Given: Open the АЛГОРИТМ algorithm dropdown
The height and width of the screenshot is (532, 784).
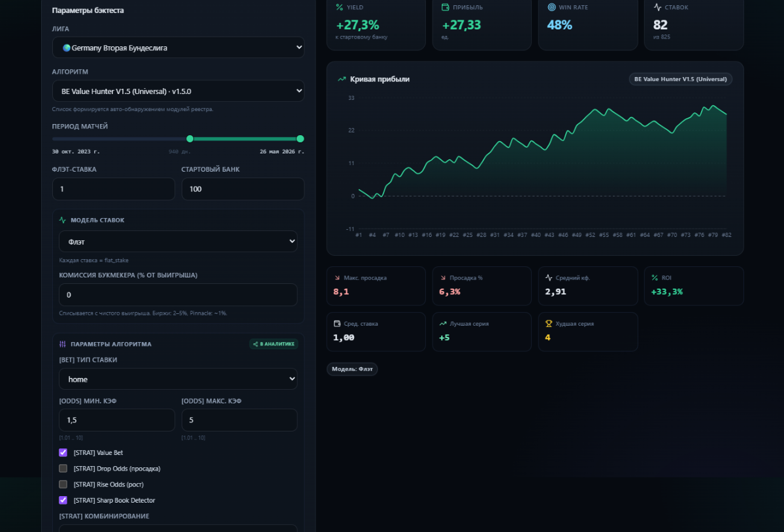Looking at the screenshot, I should tap(178, 91).
